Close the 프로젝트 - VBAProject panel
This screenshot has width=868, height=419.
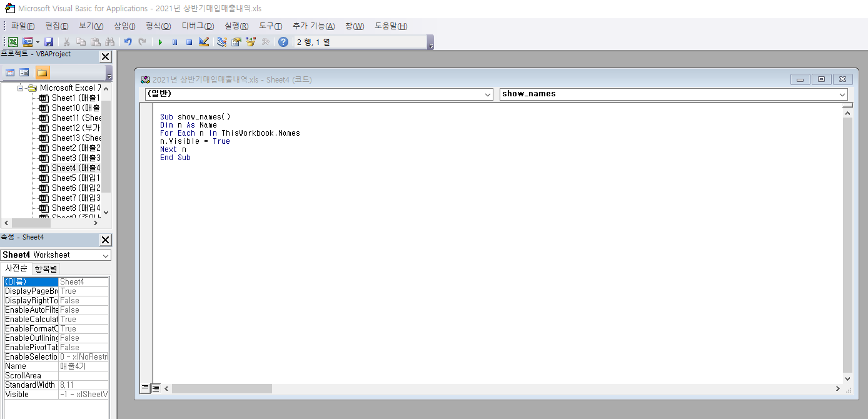coord(106,57)
